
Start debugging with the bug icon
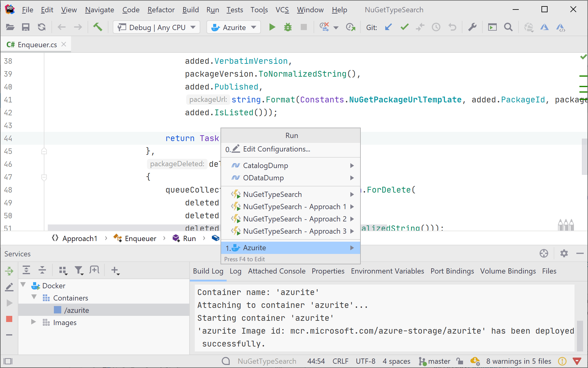(288, 27)
